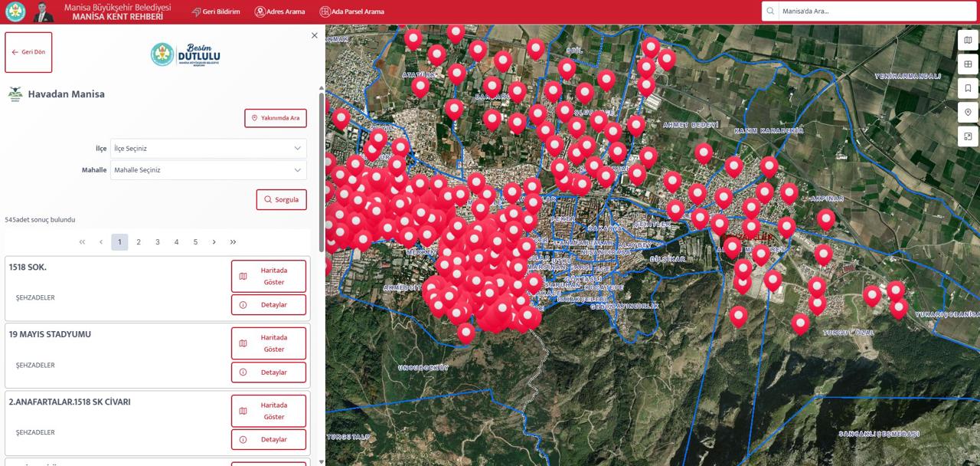Screen dimensions: 980x466
Task: Click the Yakınımda Ara button
Action: [x=276, y=118]
